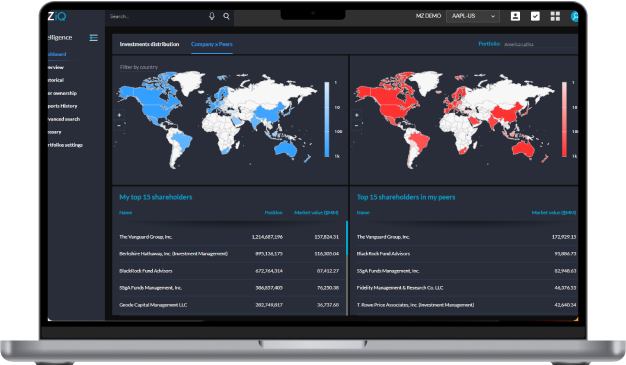Open the contact card icon in header
This screenshot has width=626, height=365.
click(x=515, y=16)
